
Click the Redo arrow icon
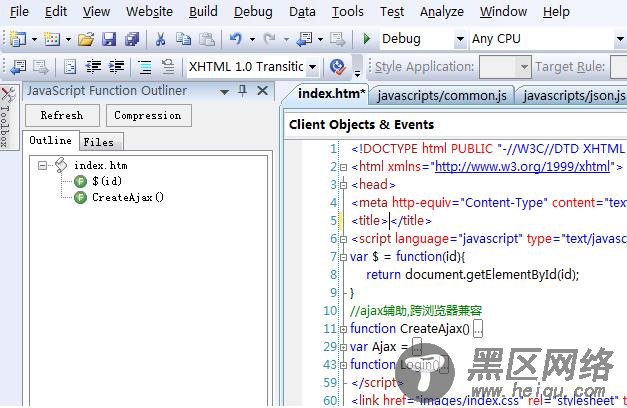click(x=270, y=39)
